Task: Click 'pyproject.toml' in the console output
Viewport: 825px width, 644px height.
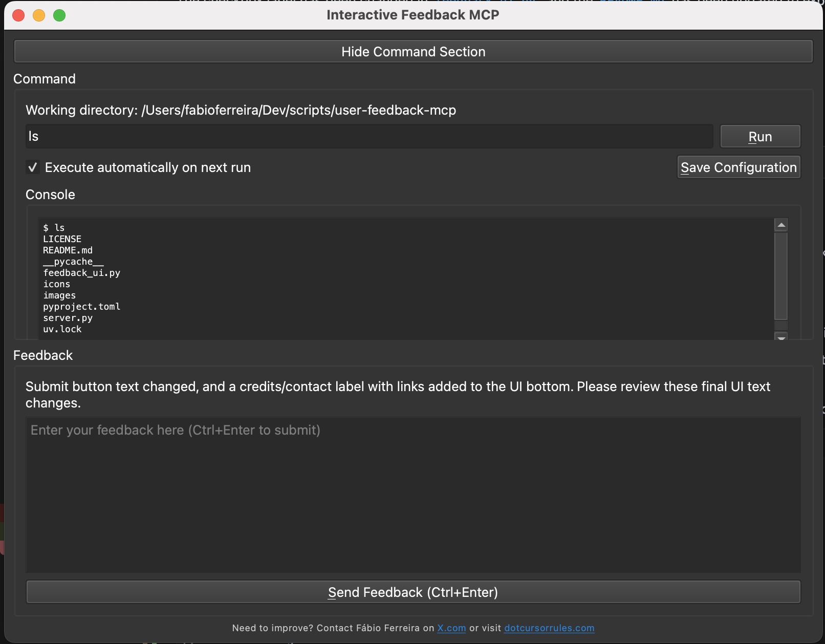Action: pyautogui.click(x=82, y=307)
